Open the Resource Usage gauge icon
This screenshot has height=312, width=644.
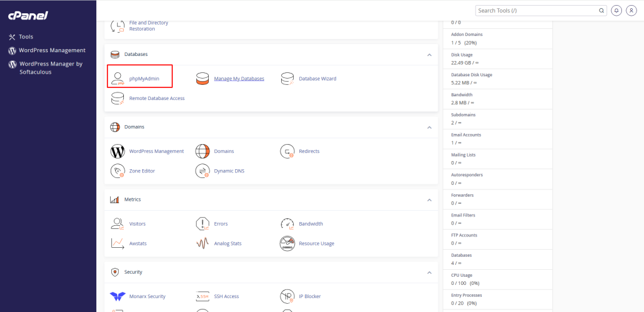click(287, 243)
